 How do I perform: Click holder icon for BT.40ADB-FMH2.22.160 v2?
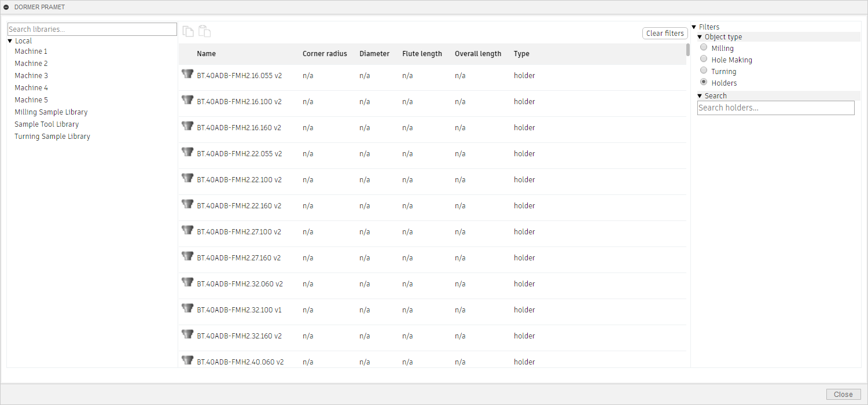pyautogui.click(x=187, y=204)
